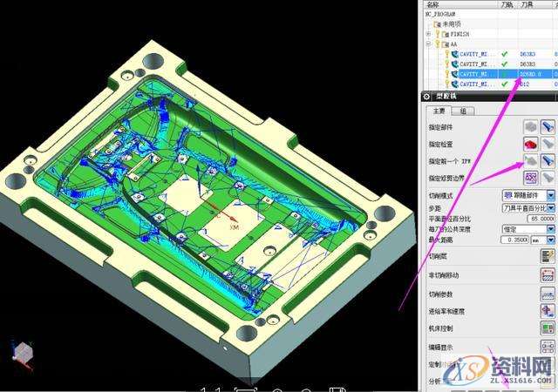Screen dimensions: 558x392
Task: Click the specify trim boundaries (指定修剪边界) icon
Action: pyautogui.click(x=529, y=178)
